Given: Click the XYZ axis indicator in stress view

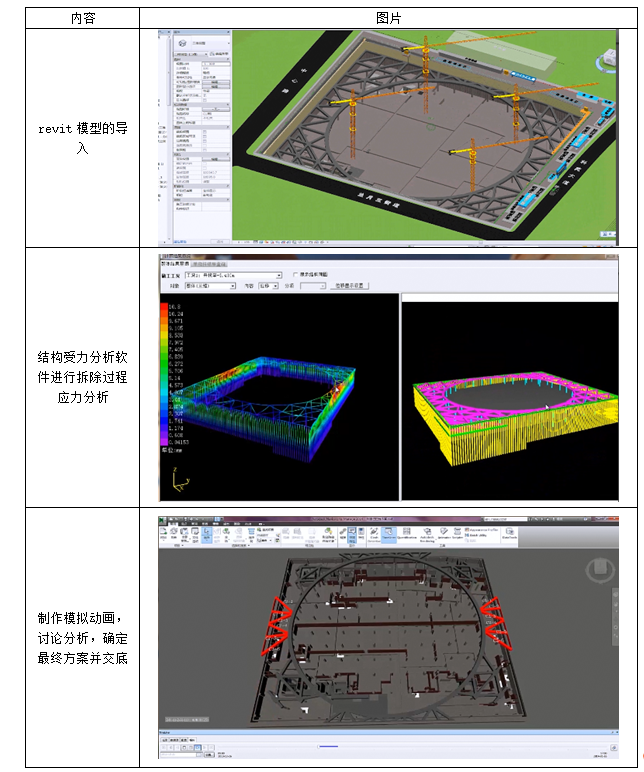Looking at the screenshot, I should [178, 483].
